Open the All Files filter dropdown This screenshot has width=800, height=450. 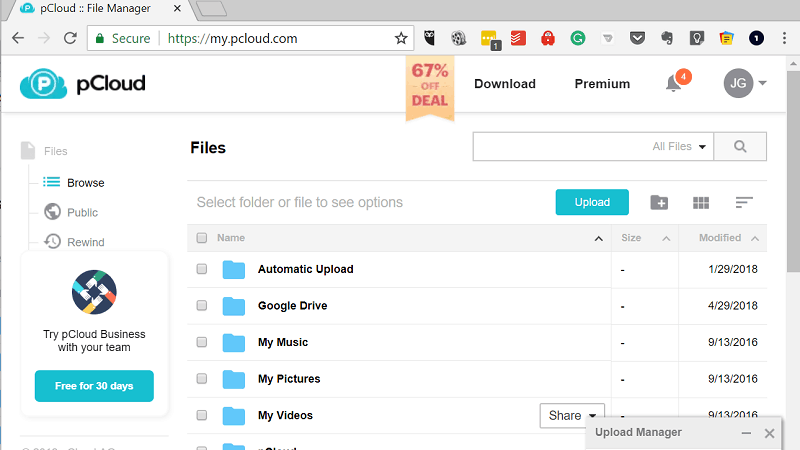point(679,146)
